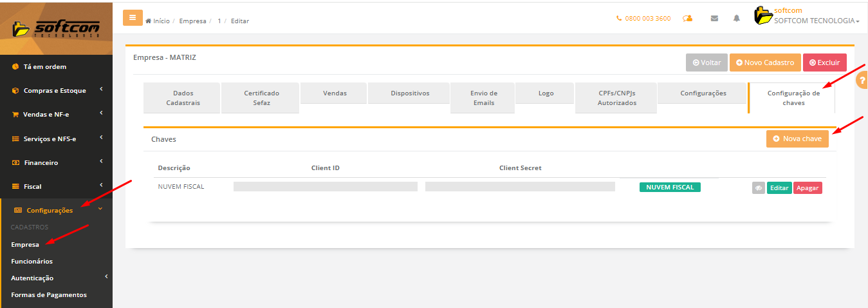Click Editar for Nuvem Fiscal key

[x=779, y=188]
